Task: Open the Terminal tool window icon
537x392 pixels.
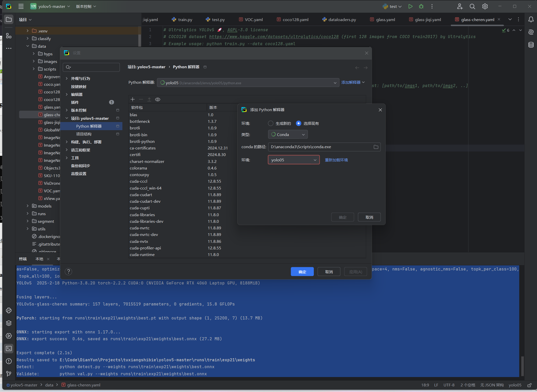Action: point(9,348)
